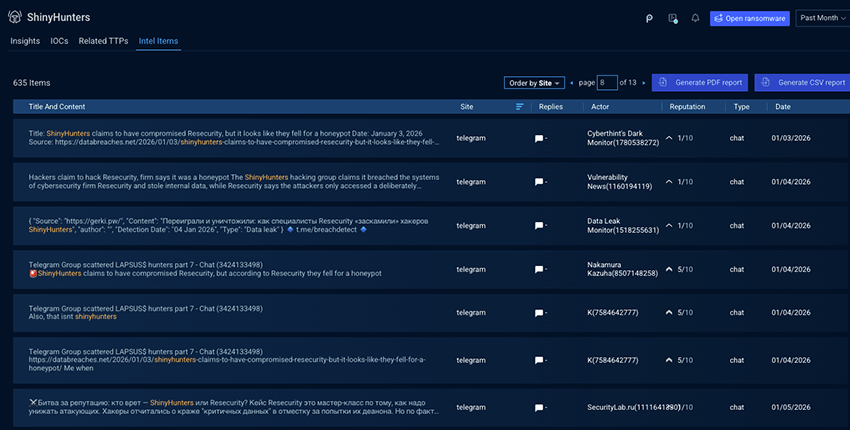Open the Nakamura Kazuha actor
This screenshot has width=850, height=430.
[622, 269]
